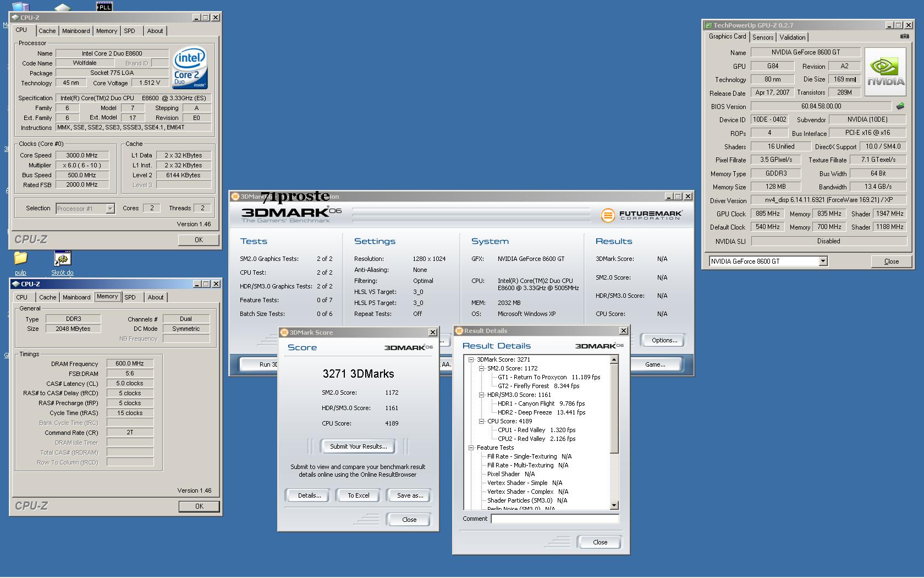Switch to the Cache tab in top CPU-Z
Image resolution: width=924 pixels, height=578 pixels.
coord(47,31)
